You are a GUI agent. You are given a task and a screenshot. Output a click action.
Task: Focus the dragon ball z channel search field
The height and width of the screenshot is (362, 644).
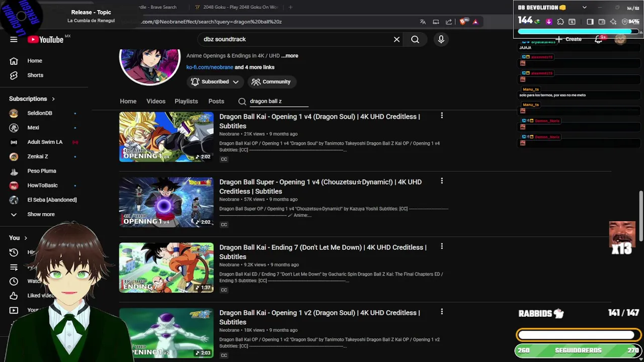(x=279, y=101)
